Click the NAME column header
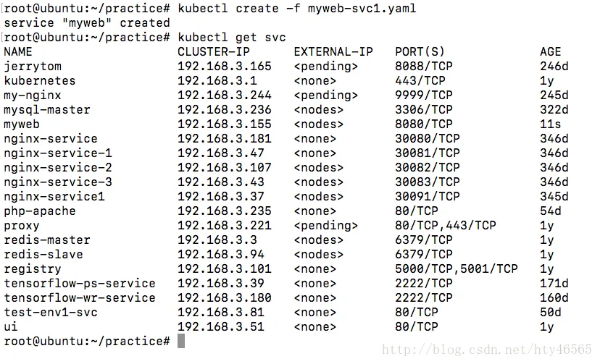Viewport: 600px width, 364px height. tap(18, 51)
